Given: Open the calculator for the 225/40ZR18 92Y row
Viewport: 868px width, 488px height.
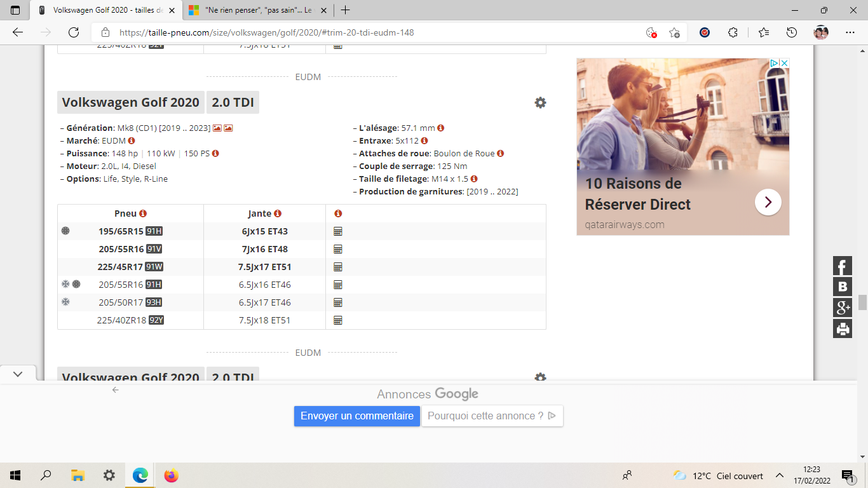Looking at the screenshot, I should pyautogui.click(x=338, y=320).
